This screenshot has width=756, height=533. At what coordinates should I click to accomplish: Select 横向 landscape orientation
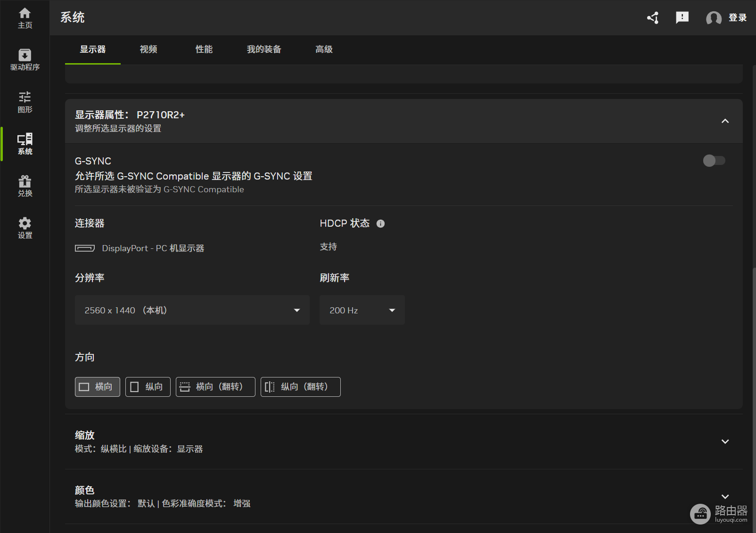(98, 387)
